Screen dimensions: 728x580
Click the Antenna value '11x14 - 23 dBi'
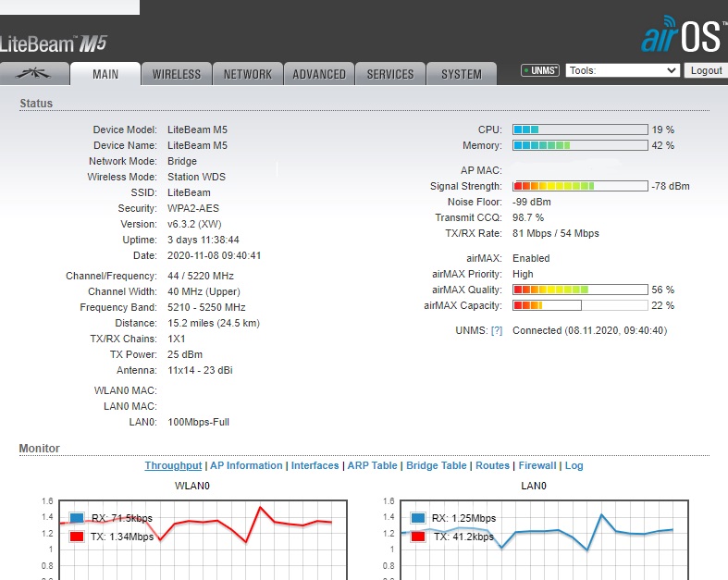click(x=200, y=370)
